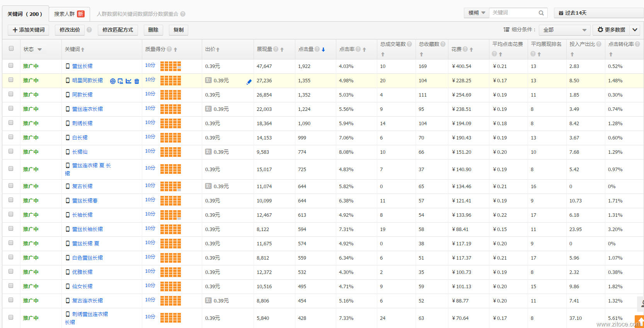Screen dimensions: 644x328
Task: Select the checkbox for 刺绣长裙 row
Action: coord(11,122)
